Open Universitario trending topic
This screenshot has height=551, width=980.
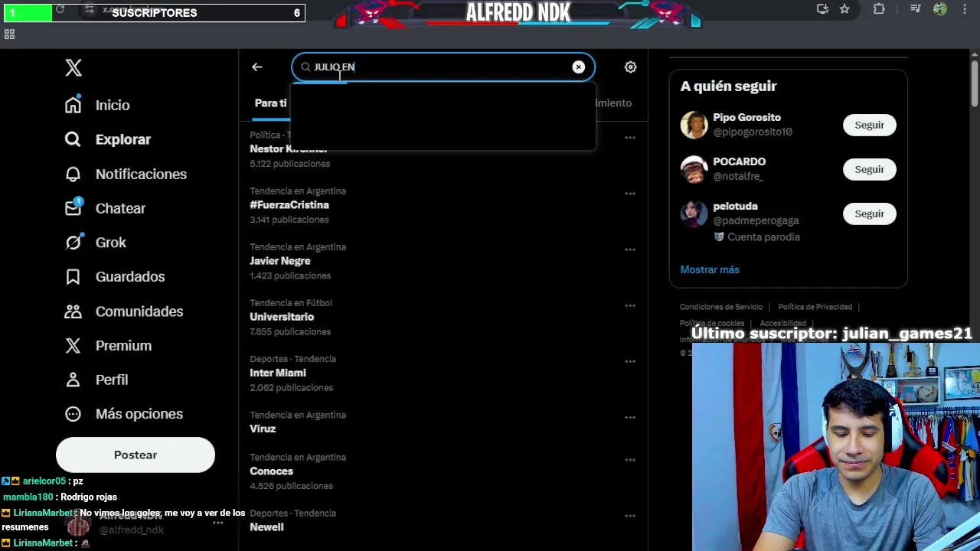click(282, 317)
